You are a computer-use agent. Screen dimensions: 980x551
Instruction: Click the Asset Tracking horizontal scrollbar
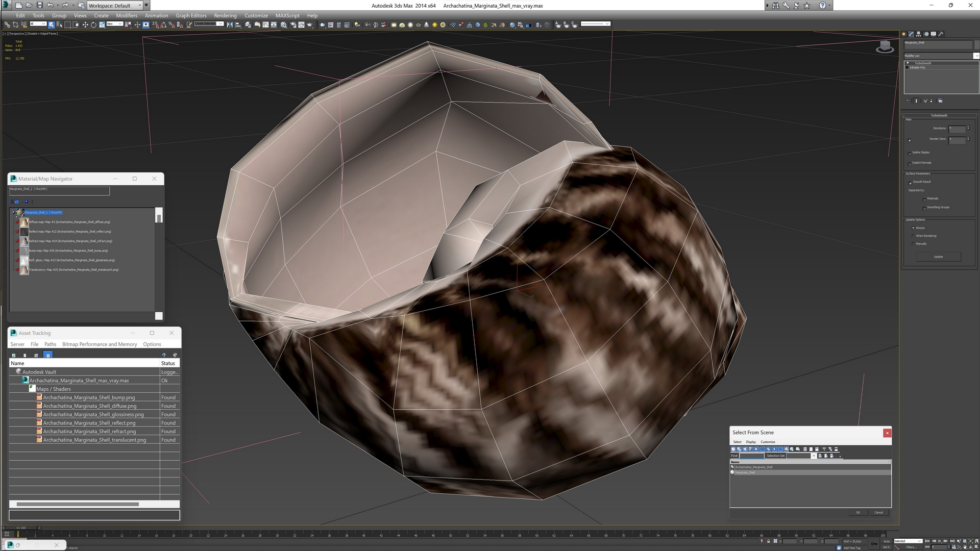(78, 504)
